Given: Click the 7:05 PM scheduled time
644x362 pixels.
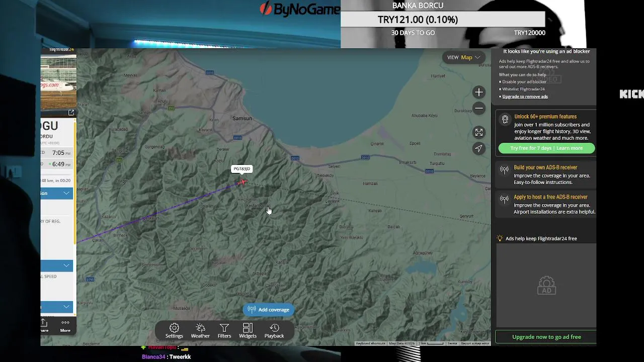Looking at the screenshot, I should click(x=61, y=153).
